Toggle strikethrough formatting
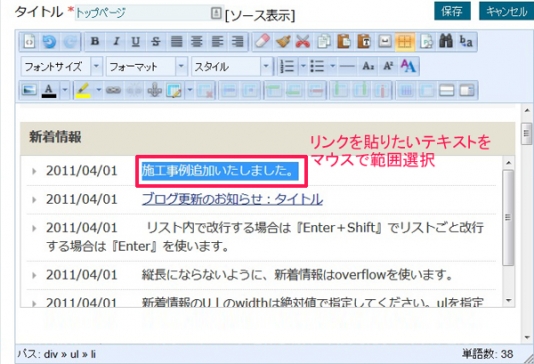The height and width of the screenshot is (364, 534). [156, 42]
